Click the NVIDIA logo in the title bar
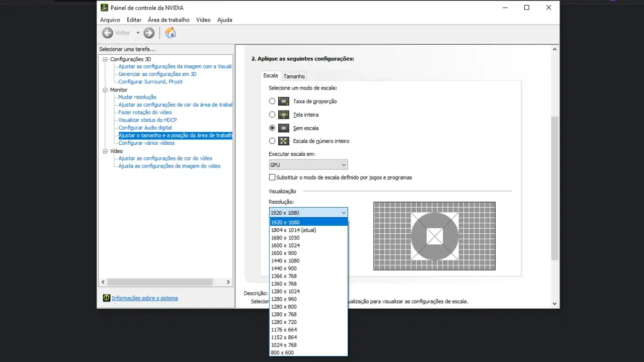 coord(104,8)
